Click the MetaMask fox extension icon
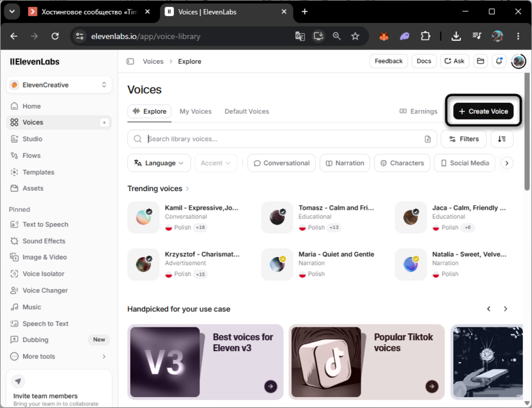 point(384,36)
